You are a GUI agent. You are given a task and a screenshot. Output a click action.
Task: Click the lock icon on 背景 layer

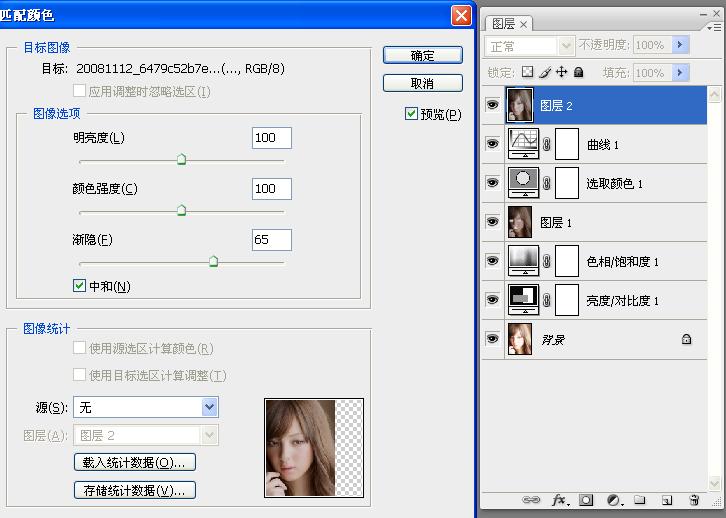coord(686,339)
